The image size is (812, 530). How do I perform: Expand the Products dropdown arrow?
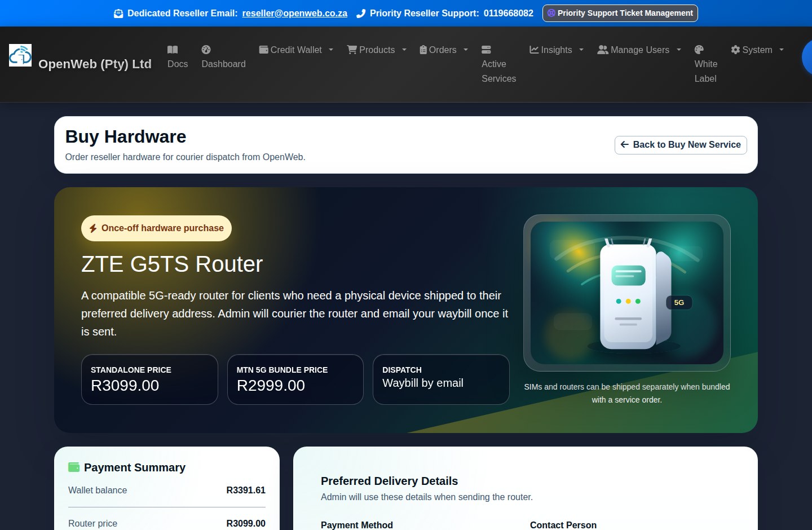click(x=404, y=50)
